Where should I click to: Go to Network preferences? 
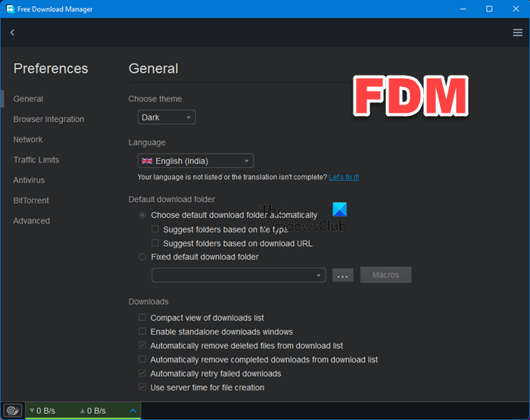pyautogui.click(x=28, y=139)
